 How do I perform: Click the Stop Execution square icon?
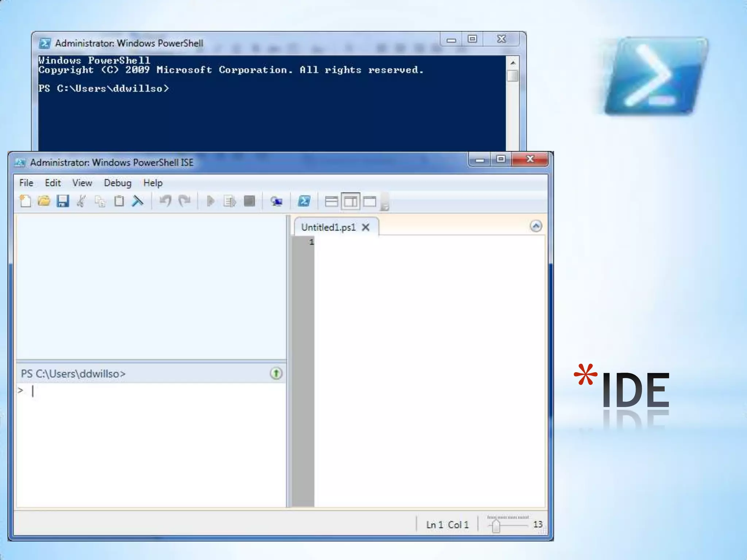tap(249, 201)
